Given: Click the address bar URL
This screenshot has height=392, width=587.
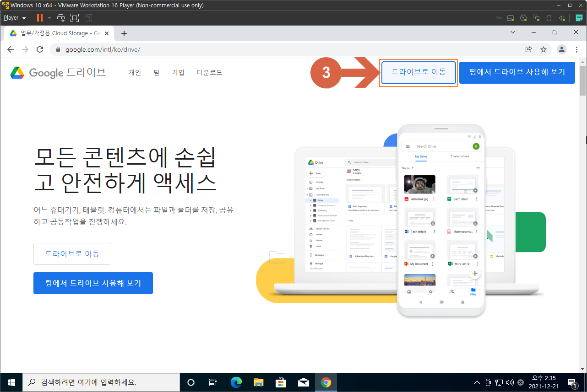Looking at the screenshot, I should click(103, 49).
